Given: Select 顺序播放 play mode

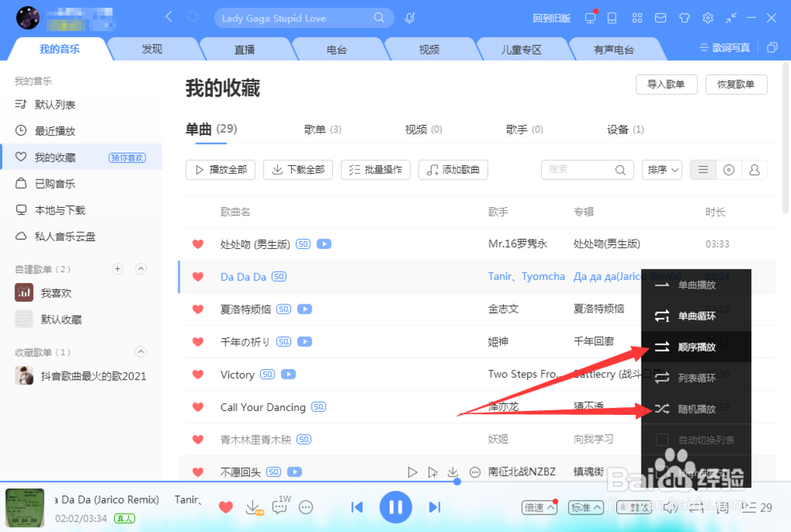Looking at the screenshot, I should pyautogui.click(x=696, y=347).
